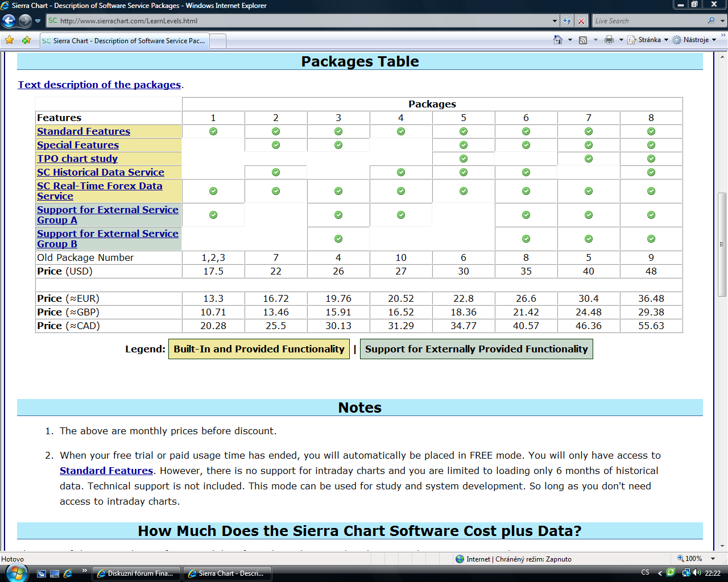This screenshot has width=728, height=582.
Task: Click the Add to Favorites icon
Action: click(x=26, y=40)
